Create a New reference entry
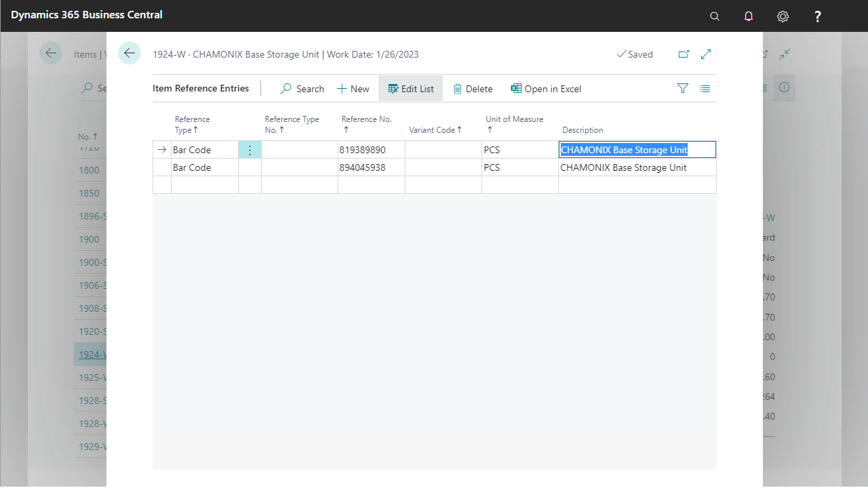The height and width of the screenshot is (488, 868). 353,89
